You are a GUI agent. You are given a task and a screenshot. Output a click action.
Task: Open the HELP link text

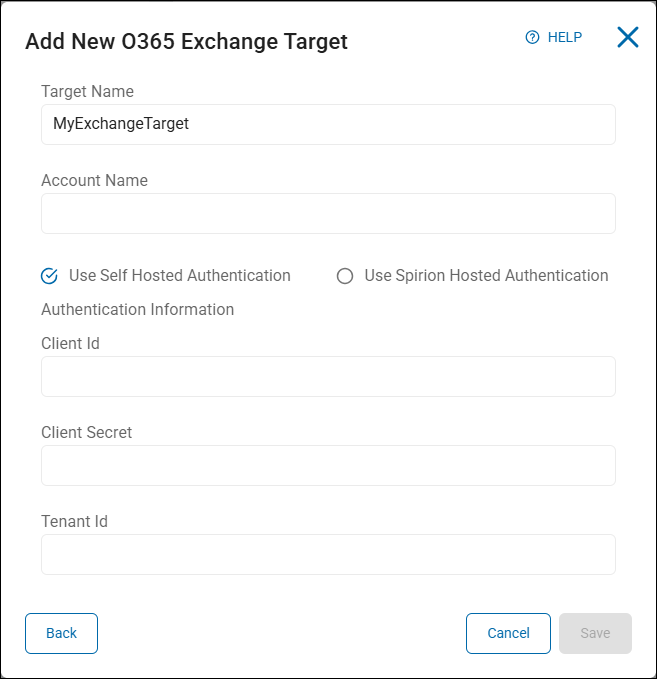tap(564, 37)
